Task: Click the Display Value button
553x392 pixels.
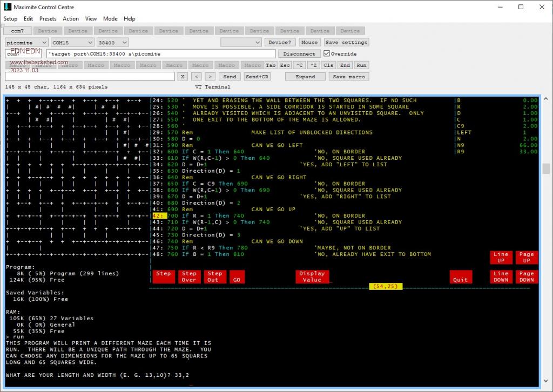Action: pos(312,276)
